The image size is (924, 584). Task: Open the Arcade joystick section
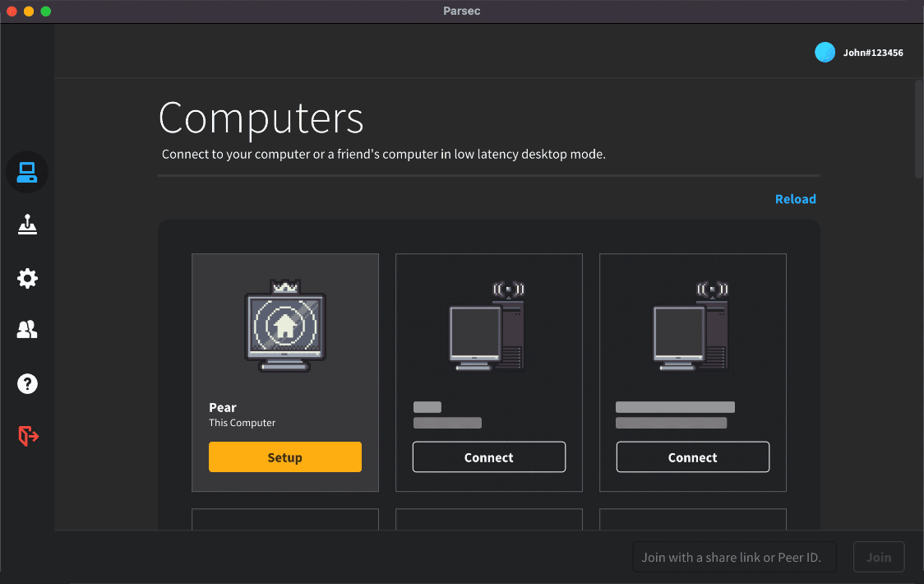point(27,225)
